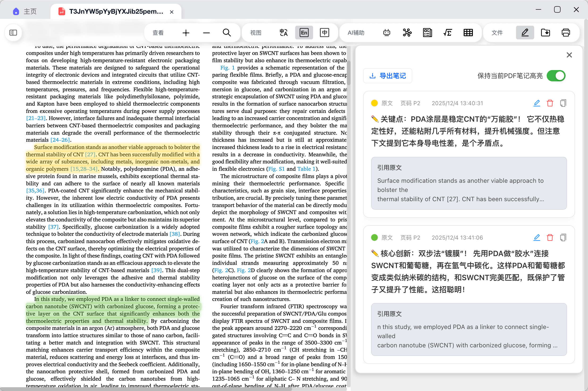Toggle the En English view mode

pyautogui.click(x=304, y=33)
